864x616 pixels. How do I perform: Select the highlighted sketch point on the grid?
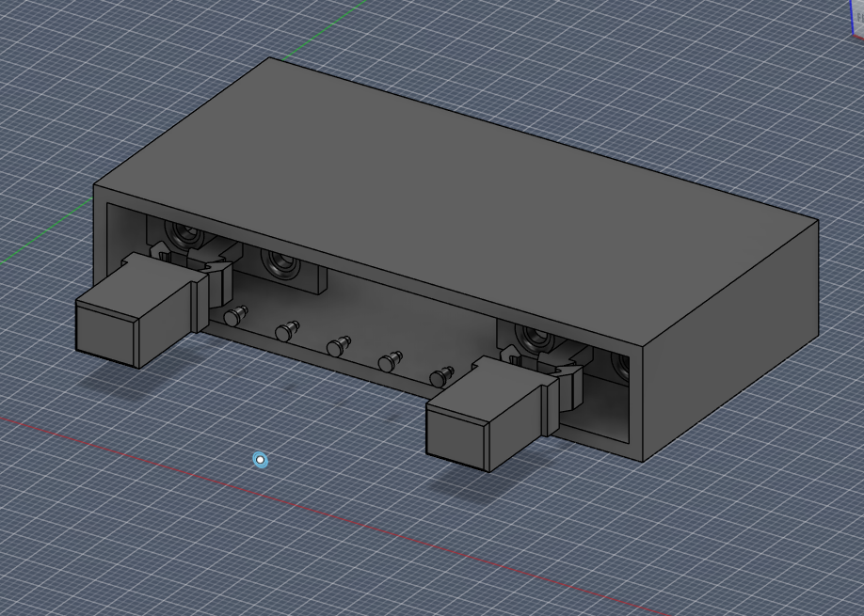pos(260,460)
